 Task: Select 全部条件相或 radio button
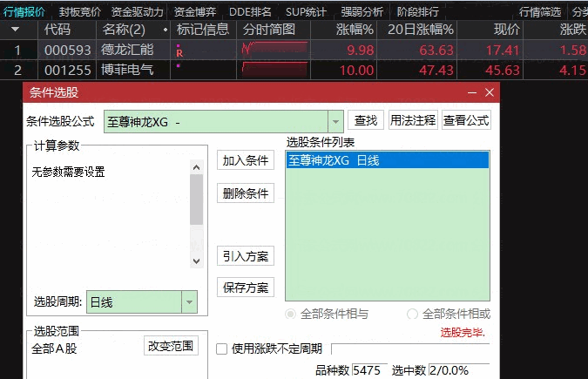click(412, 314)
